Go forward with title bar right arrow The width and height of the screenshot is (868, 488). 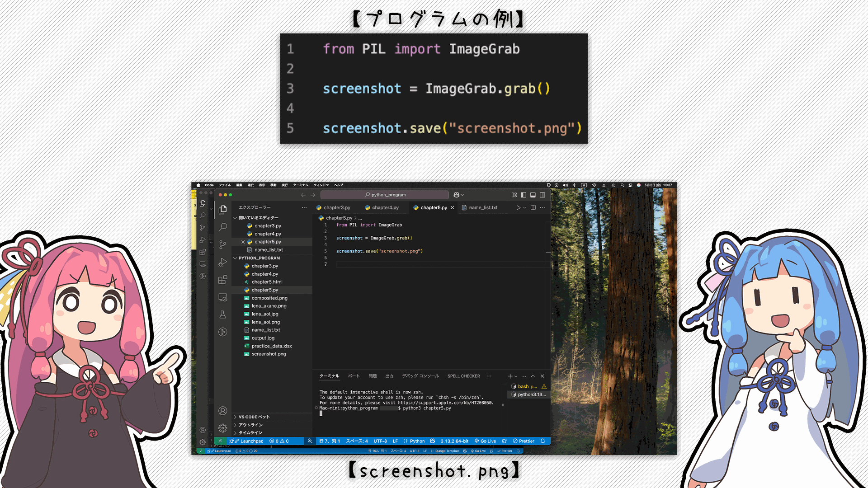(x=313, y=195)
